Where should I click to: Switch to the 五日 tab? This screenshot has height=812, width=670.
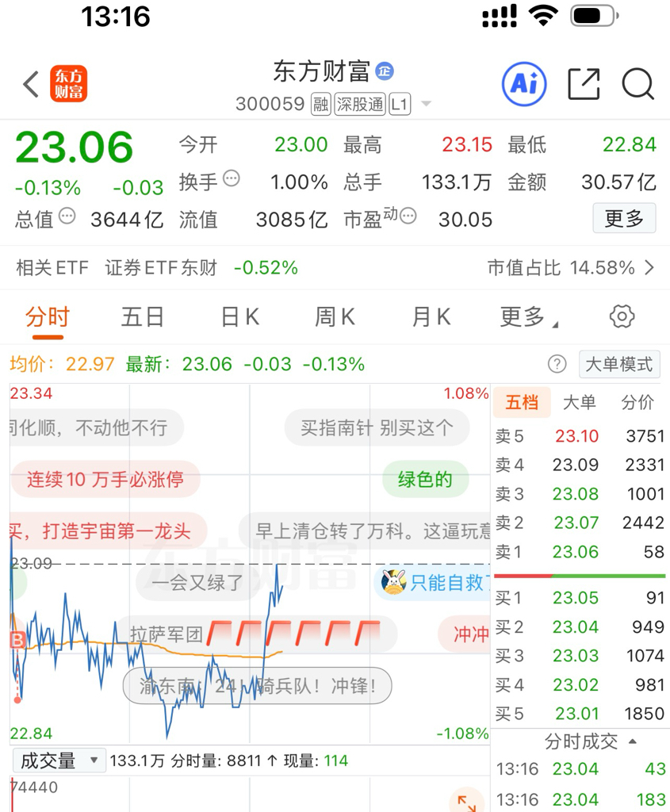point(143,316)
